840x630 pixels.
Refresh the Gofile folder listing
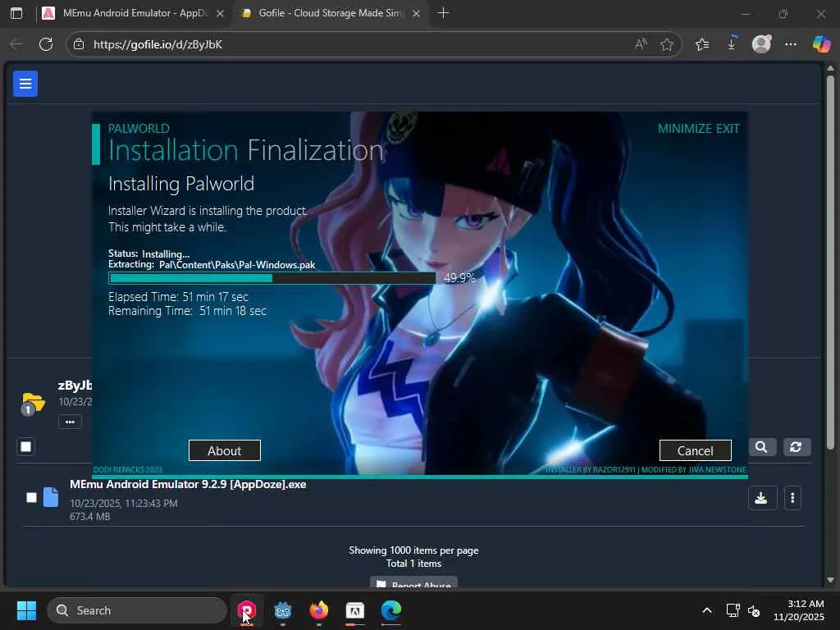[x=796, y=447]
